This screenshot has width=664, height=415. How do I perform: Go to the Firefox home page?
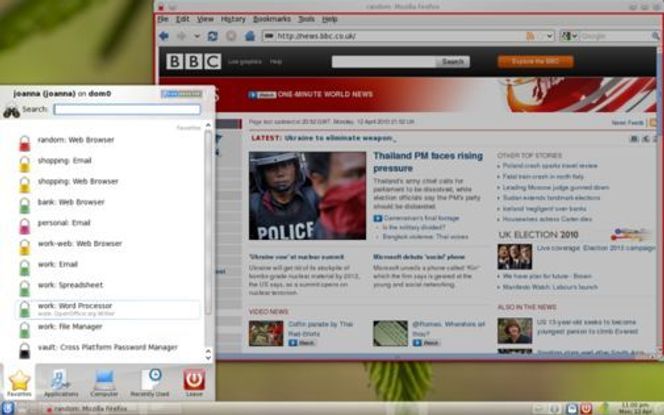point(248,37)
